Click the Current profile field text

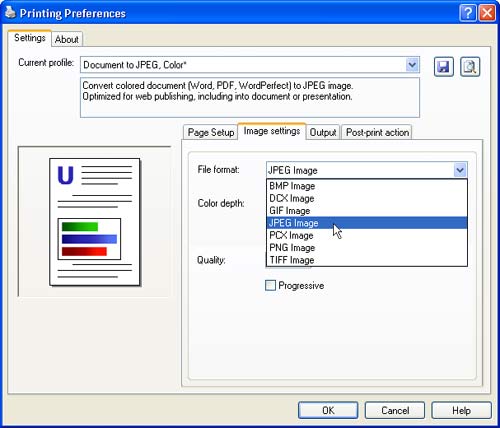[135, 65]
